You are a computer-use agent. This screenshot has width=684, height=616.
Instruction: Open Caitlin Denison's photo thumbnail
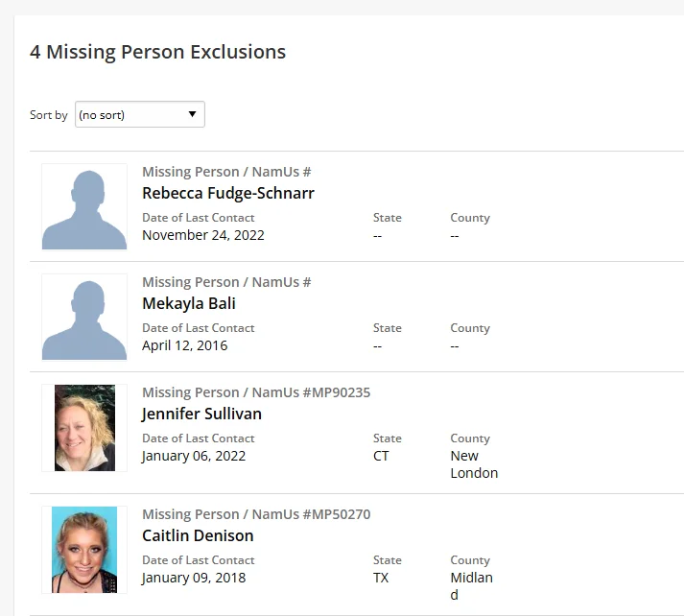pos(84,550)
